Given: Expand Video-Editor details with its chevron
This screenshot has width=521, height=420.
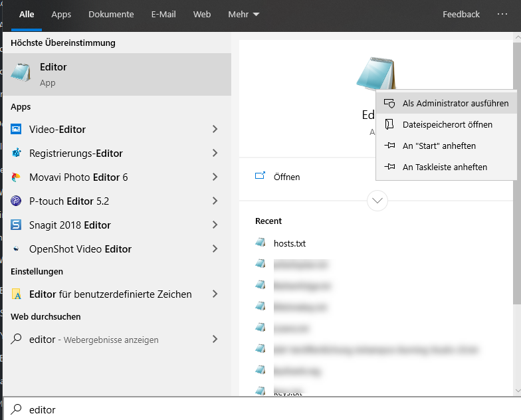Looking at the screenshot, I should pos(215,129).
